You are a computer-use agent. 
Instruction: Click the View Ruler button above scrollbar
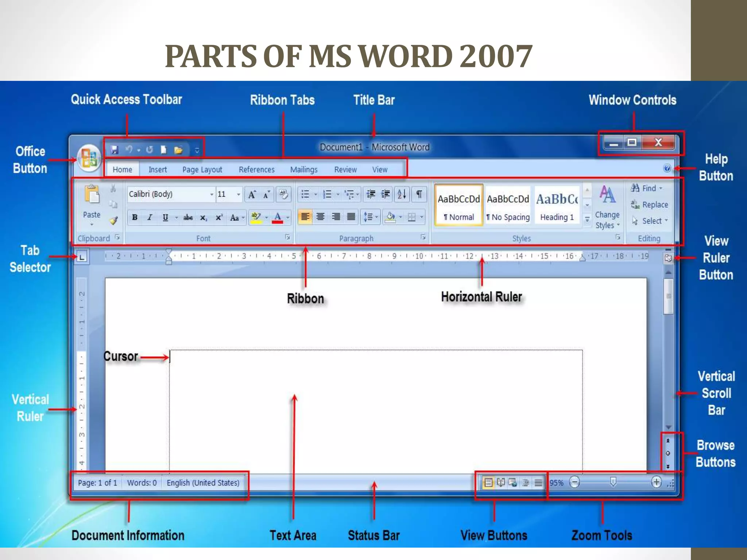pyautogui.click(x=668, y=258)
